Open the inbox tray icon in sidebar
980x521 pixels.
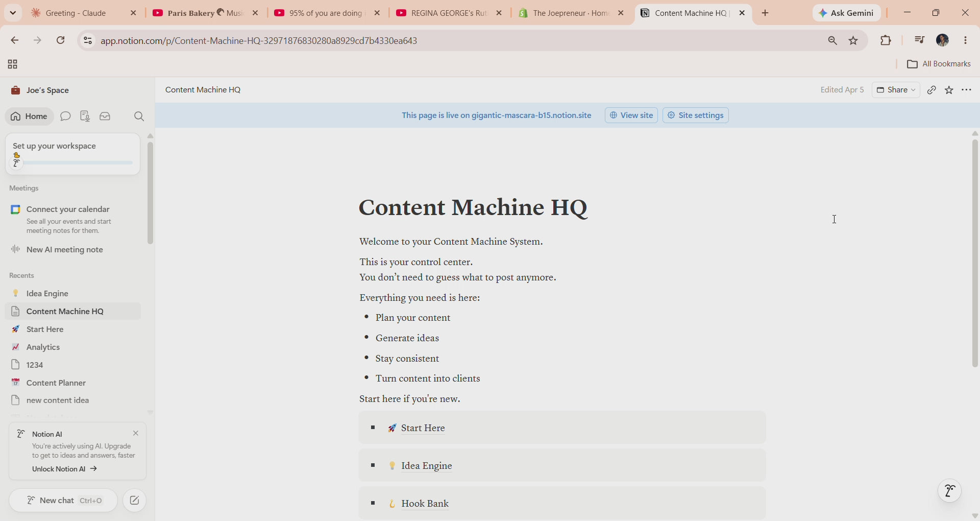coord(105,116)
